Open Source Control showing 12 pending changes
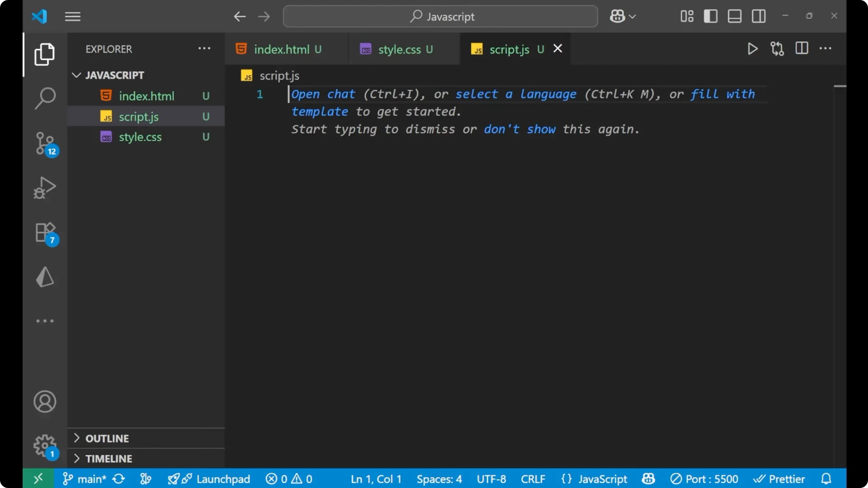The height and width of the screenshot is (488, 868). click(x=44, y=143)
